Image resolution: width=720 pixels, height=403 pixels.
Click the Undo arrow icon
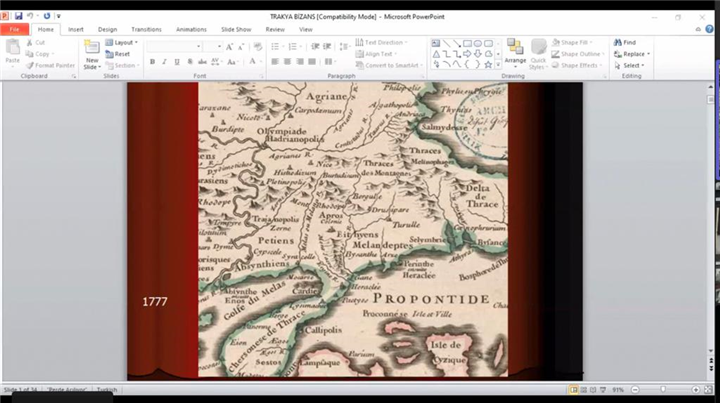coord(30,16)
